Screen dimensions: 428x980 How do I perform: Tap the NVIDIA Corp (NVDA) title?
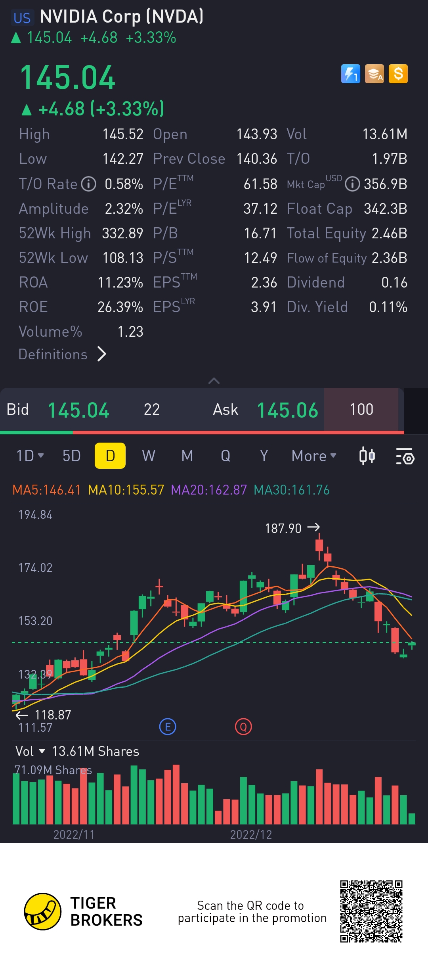click(x=122, y=17)
